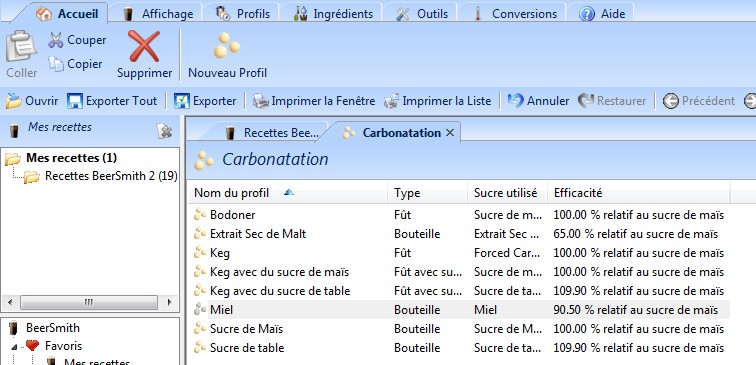Click the icon at the right of the Mes recettes header

[164, 131]
